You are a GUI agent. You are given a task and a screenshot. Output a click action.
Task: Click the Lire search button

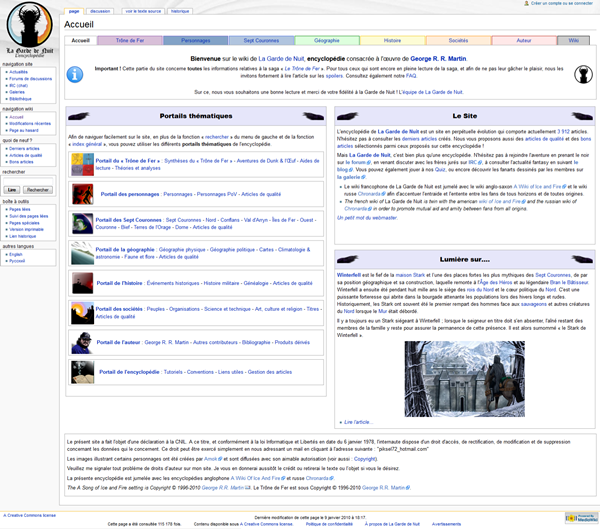click(x=12, y=190)
